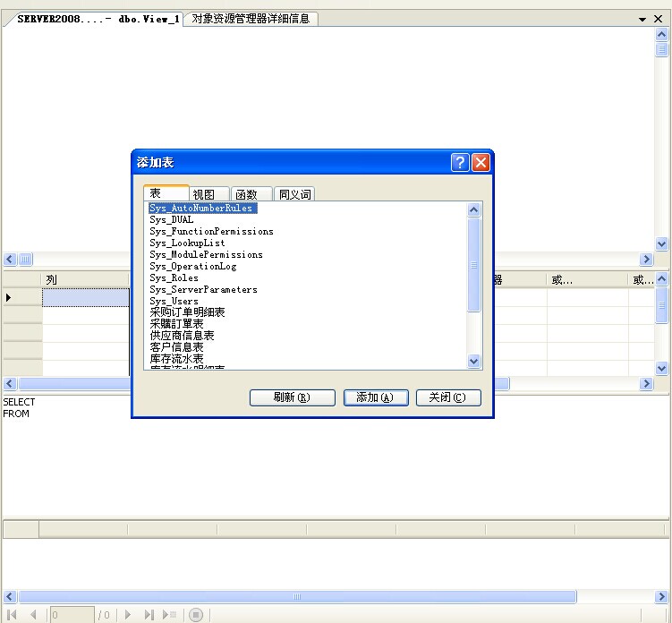The image size is (672, 623).
Task: Select 采购订单明细表 in the list
Action: [x=187, y=312]
